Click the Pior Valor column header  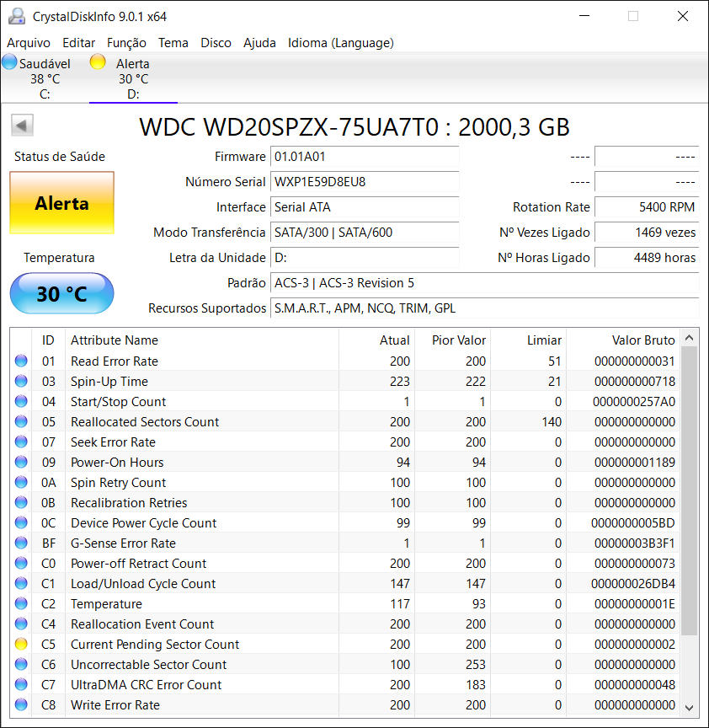pyautogui.click(x=453, y=340)
